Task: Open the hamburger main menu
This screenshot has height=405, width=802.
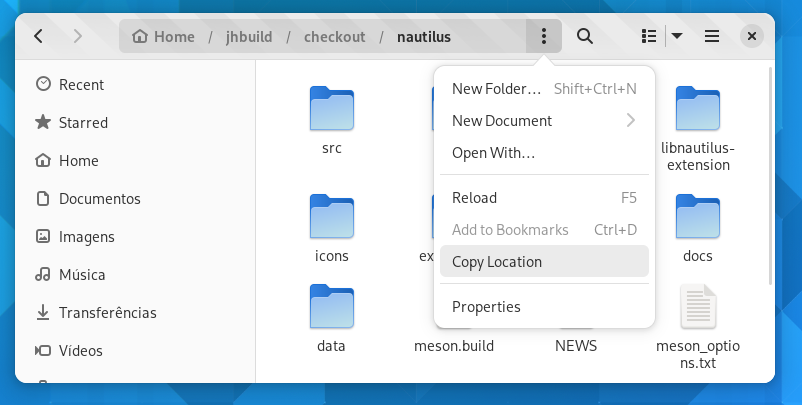Action: [712, 36]
